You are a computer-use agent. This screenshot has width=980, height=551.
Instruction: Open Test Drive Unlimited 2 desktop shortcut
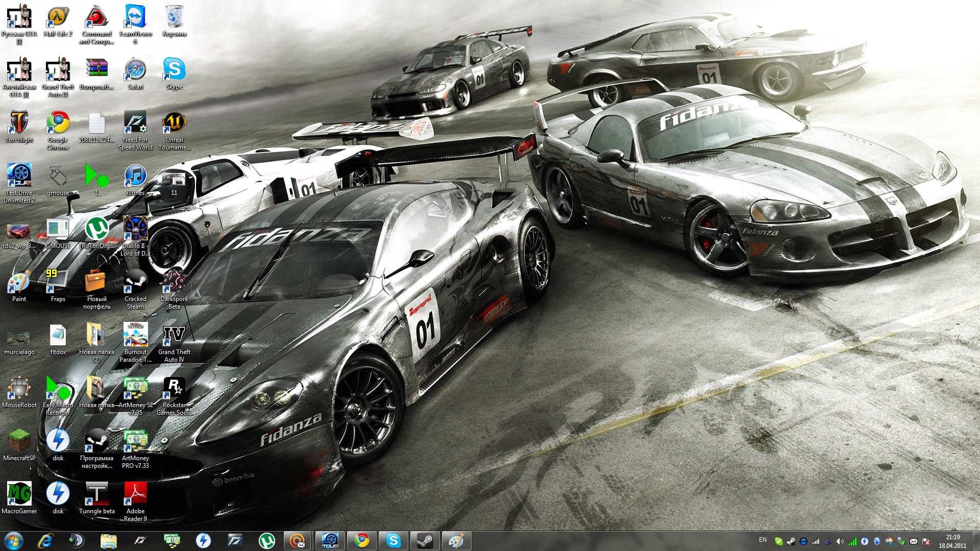(19, 184)
